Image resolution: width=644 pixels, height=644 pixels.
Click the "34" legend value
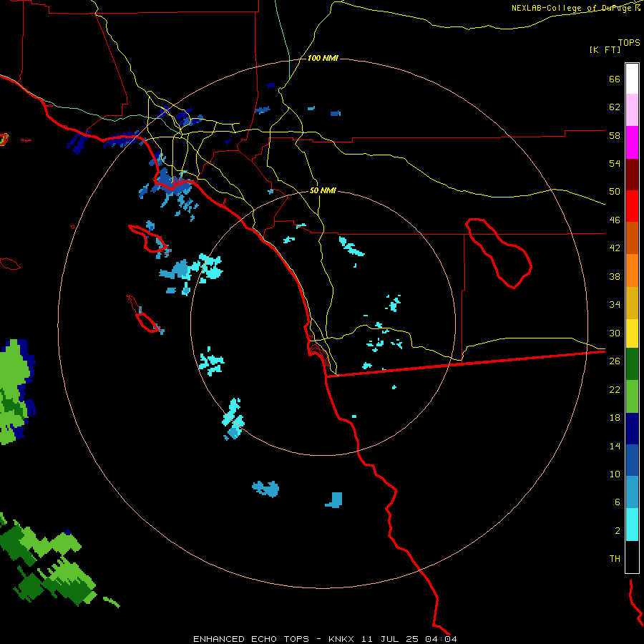615,305
